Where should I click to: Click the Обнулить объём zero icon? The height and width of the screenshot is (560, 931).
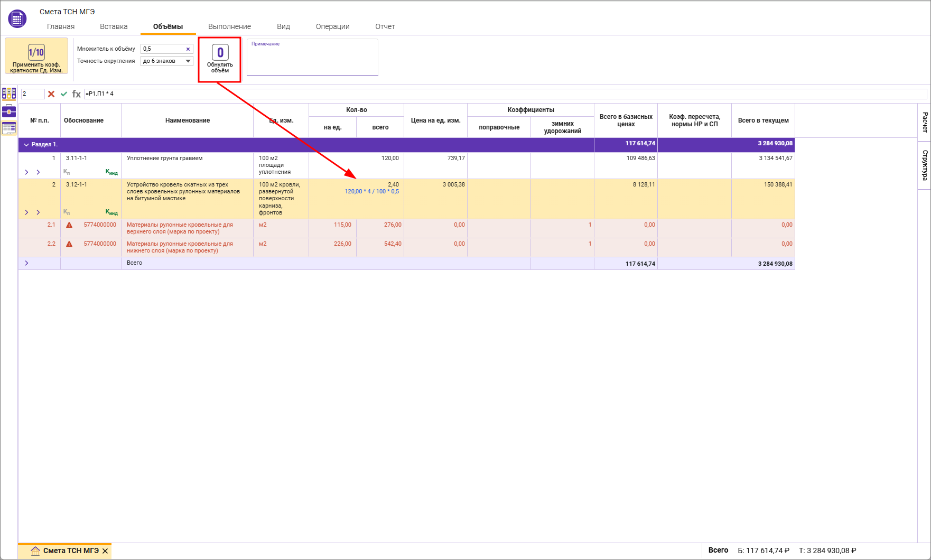(x=220, y=52)
